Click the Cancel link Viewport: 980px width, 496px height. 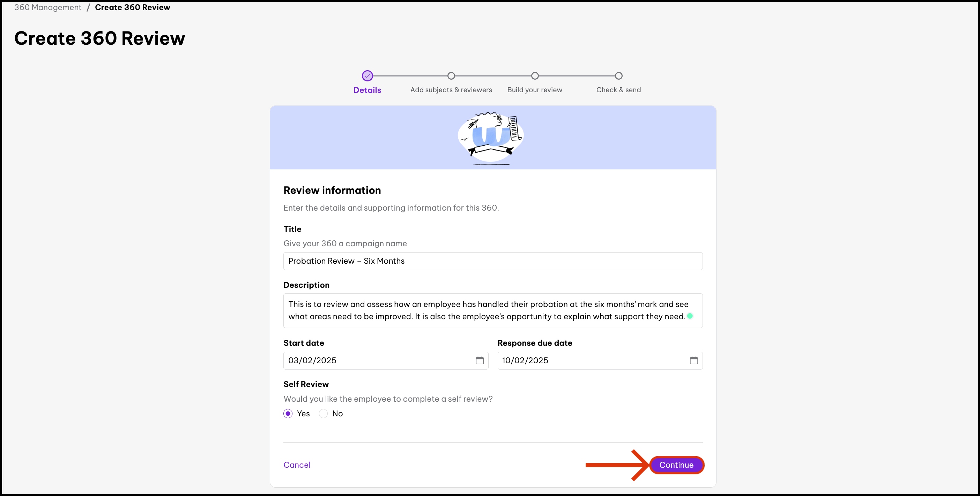click(297, 465)
